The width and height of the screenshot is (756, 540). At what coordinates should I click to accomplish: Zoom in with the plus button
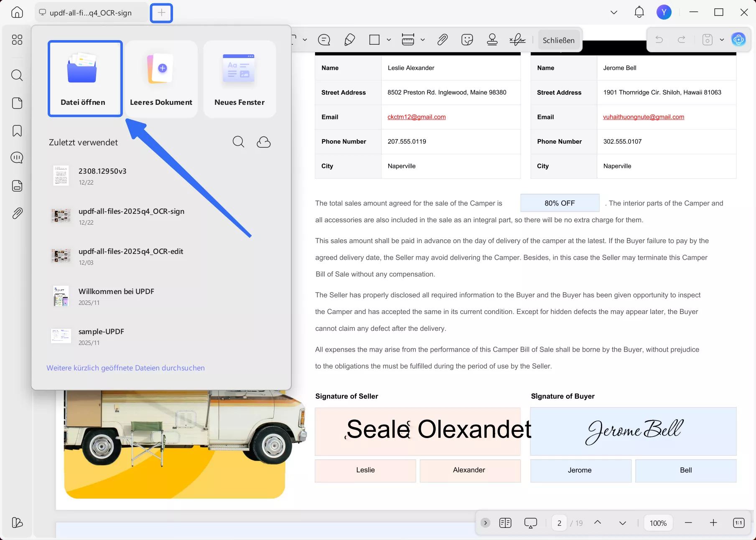(713, 523)
